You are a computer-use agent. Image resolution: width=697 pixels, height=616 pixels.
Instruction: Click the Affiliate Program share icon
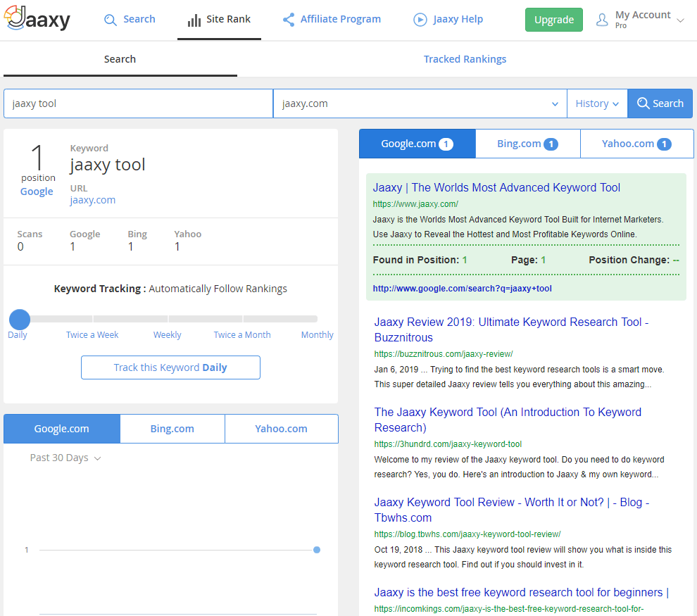tap(289, 20)
